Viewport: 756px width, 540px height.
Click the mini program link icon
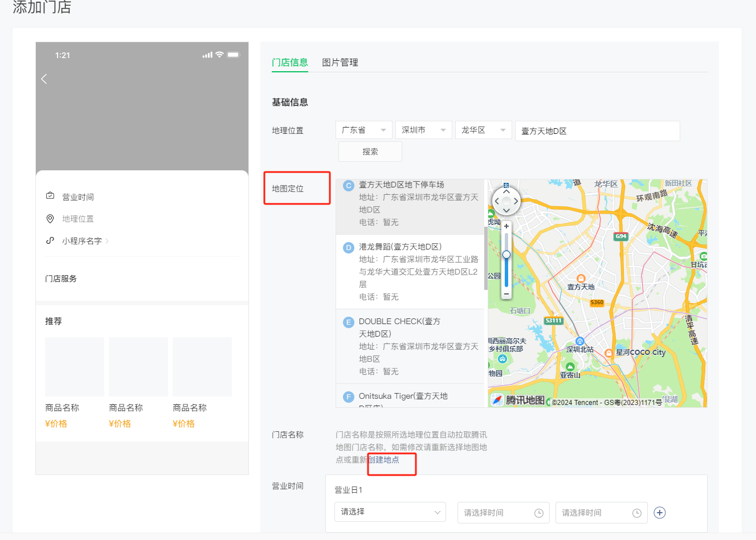pos(50,240)
